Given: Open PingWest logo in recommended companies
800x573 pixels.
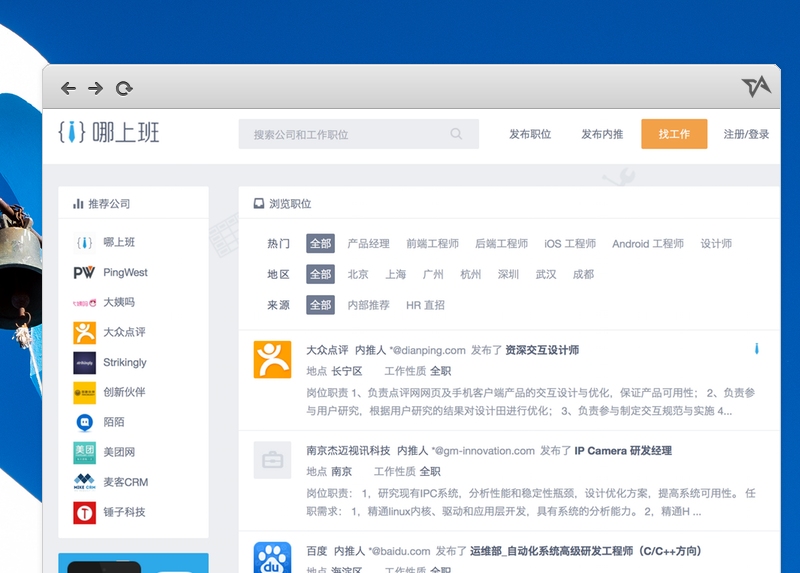Looking at the screenshot, I should 84,272.
